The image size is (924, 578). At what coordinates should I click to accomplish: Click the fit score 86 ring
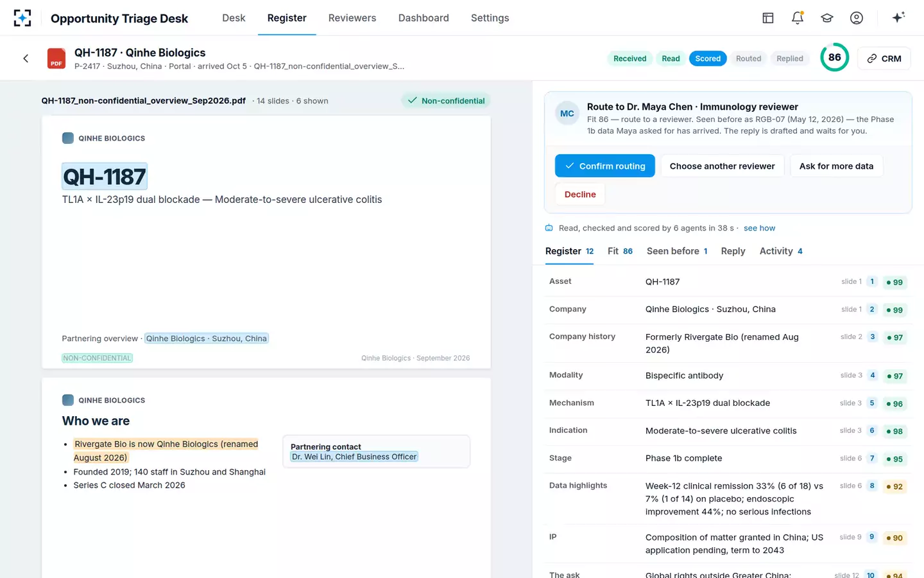point(835,57)
